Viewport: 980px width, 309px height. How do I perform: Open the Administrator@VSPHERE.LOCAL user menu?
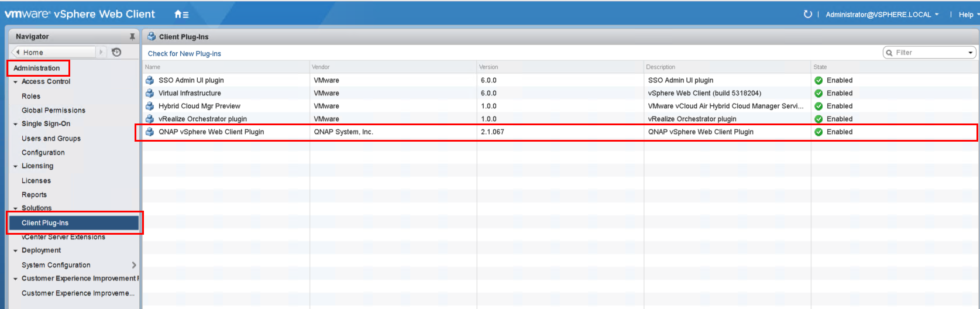[882, 15]
